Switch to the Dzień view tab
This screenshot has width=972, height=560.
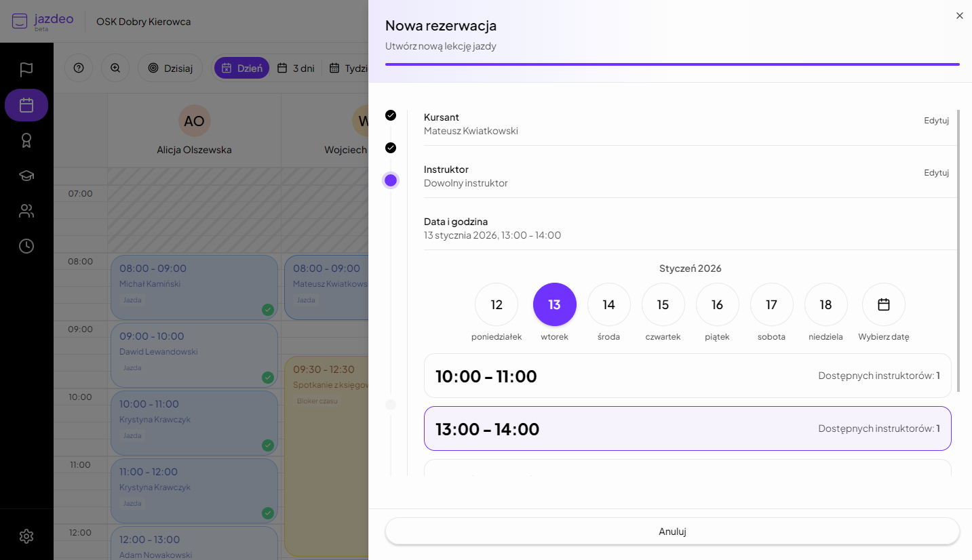pos(242,68)
